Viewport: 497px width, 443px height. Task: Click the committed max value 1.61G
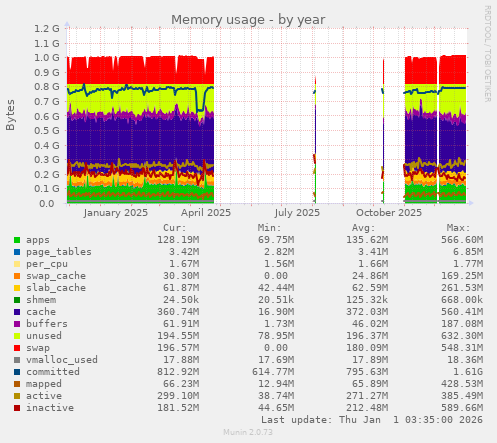coord(468,372)
